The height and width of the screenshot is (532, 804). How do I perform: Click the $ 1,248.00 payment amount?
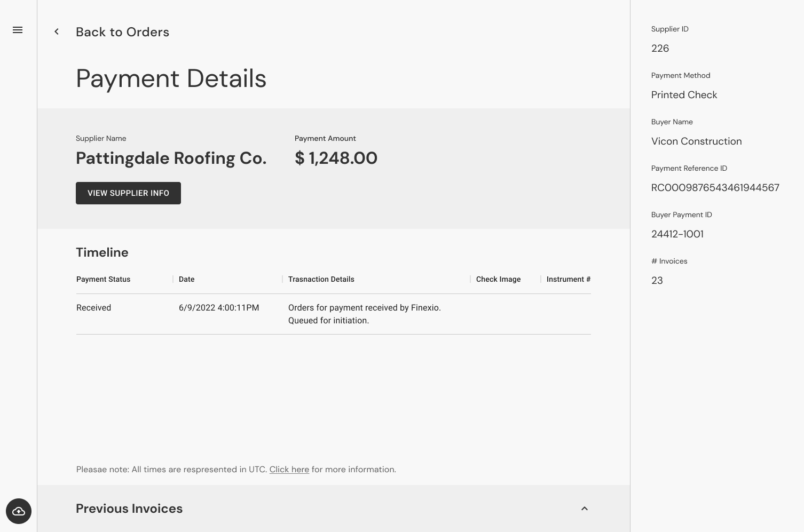click(336, 158)
